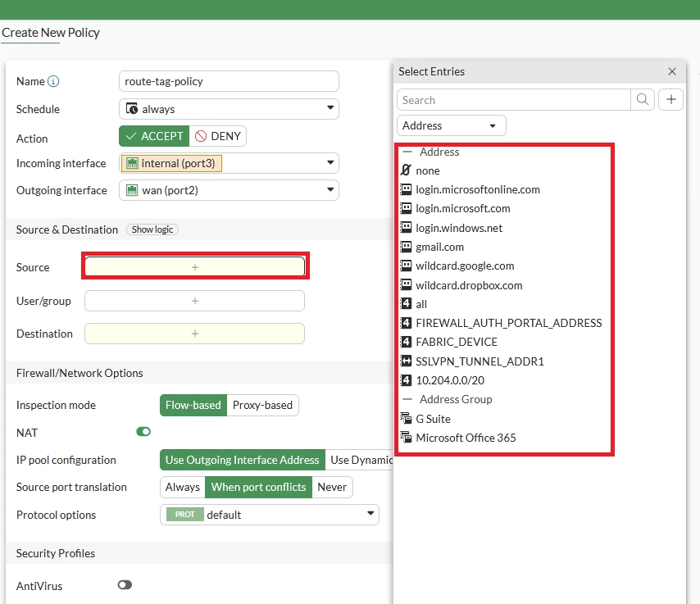
Task: Select the SSLVPN_TUNNEL_ADDR1 entry
Action: point(480,361)
